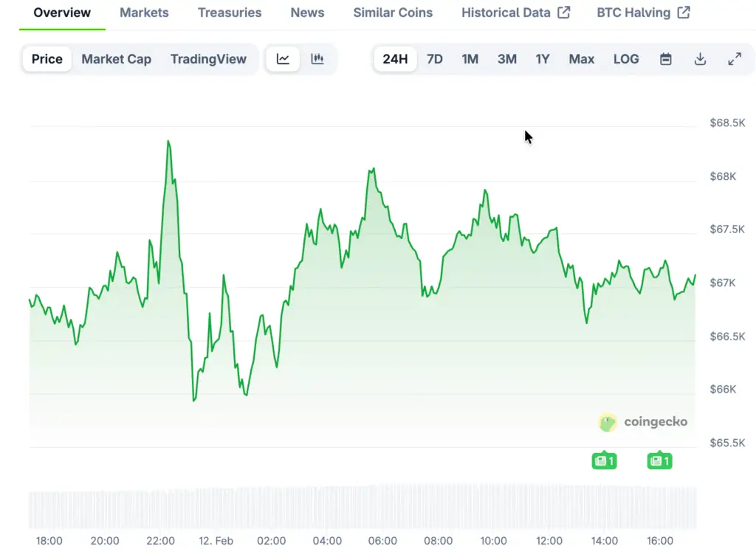This screenshot has height=549, width=756.
Task: Select the 1Y time range
Action: (543, 59)
